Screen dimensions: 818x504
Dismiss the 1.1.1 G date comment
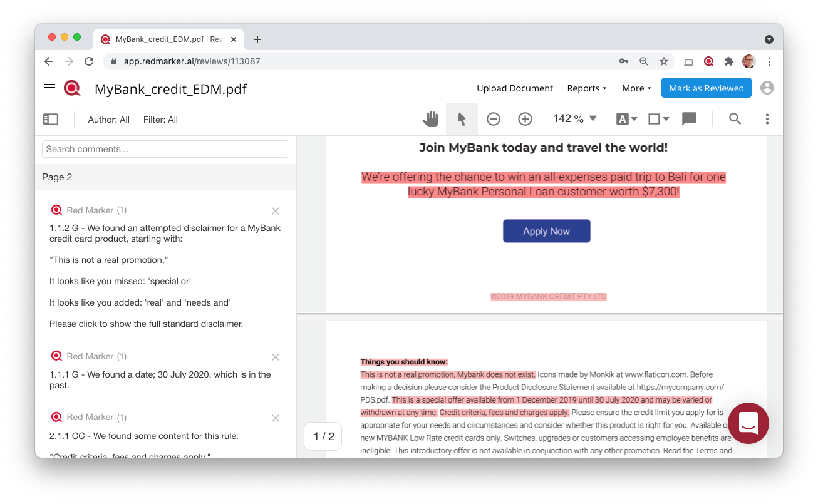click(x=276, y=357)
